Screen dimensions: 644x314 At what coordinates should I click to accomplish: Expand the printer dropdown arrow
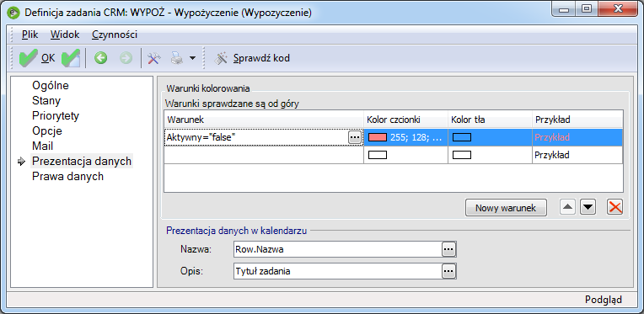coord(192,58)
